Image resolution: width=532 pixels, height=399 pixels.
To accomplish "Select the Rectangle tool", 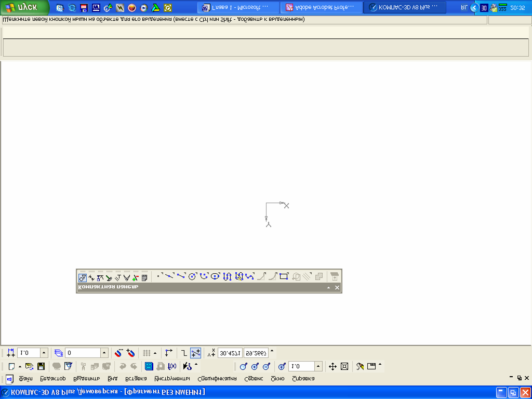I will [284, 276].
